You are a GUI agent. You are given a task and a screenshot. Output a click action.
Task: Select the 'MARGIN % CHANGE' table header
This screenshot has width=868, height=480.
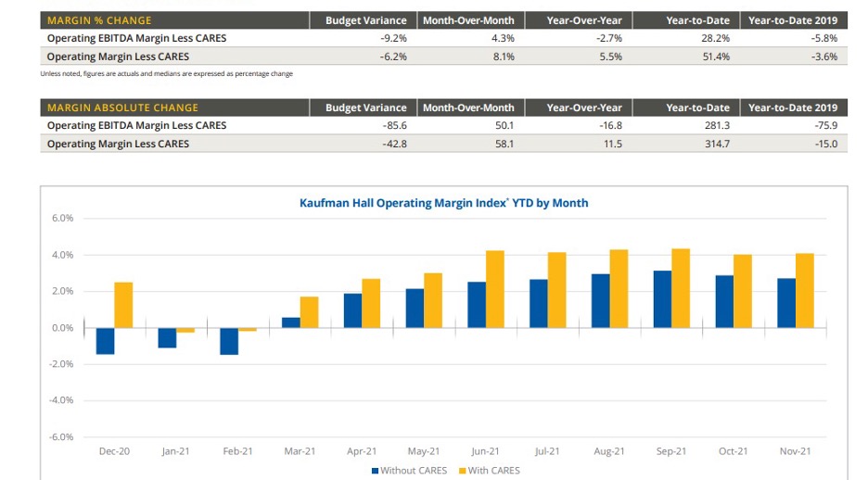tap(174, 20)
